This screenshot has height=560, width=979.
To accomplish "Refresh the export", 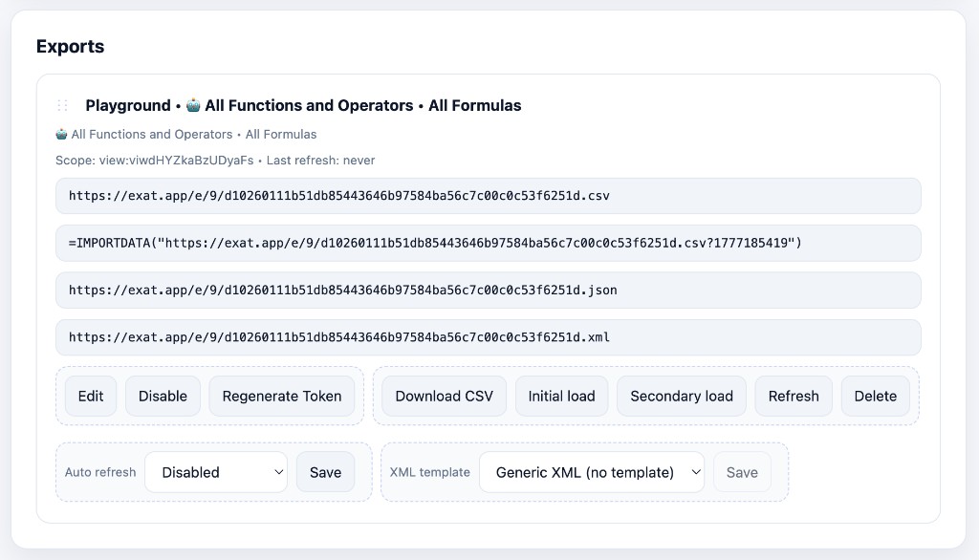I will pos(794,395).
